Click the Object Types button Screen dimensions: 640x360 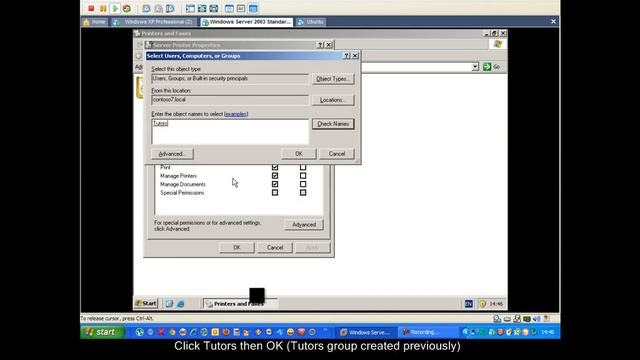pyautogui.click(x=333, y=79)
